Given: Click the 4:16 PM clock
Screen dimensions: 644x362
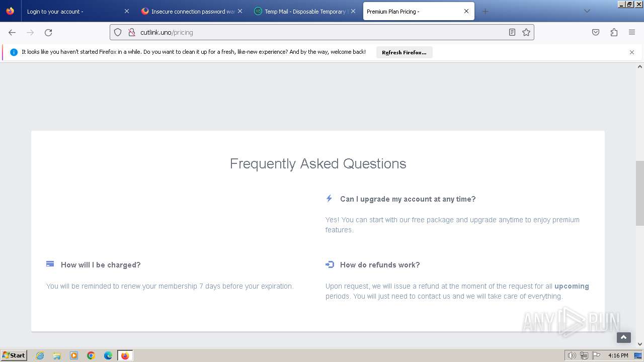Looking at the screenshot, I should click(618, 355).
